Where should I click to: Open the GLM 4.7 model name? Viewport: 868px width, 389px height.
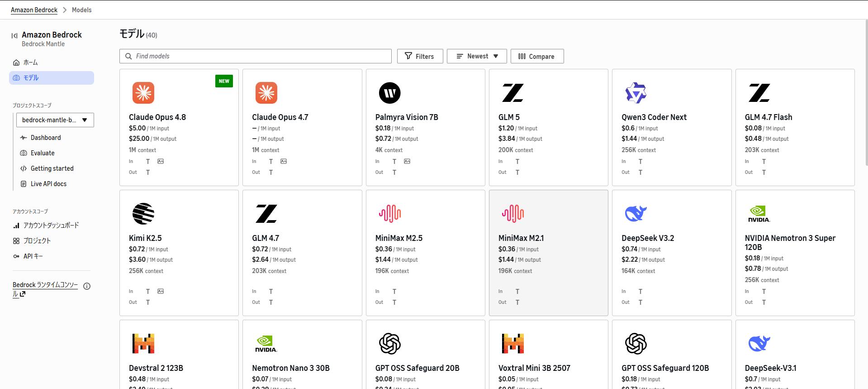tap(266, 238)
